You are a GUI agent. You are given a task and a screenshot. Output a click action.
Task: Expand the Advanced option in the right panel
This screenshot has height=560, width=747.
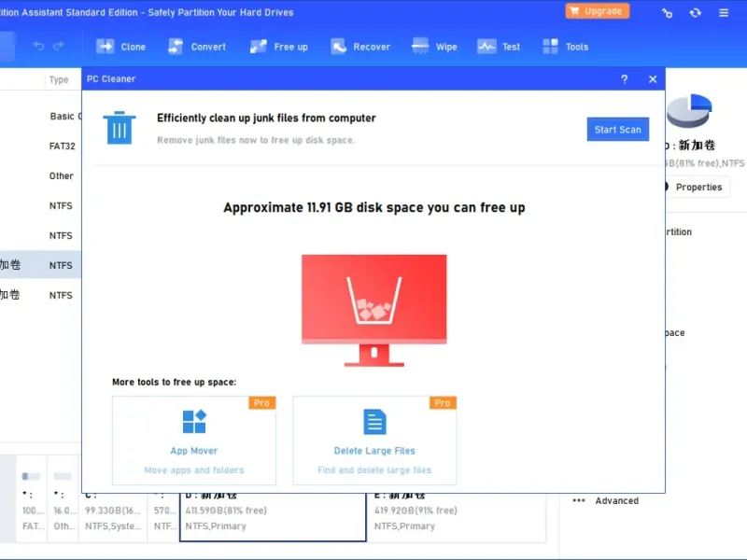tap(606, 500)
